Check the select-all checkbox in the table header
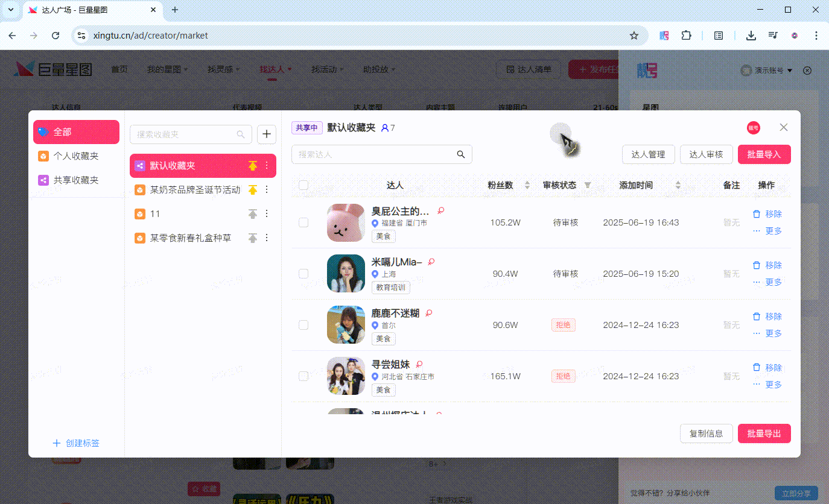Screen dimensions: 829x504 pyautogui.click(x=303, y=185)
